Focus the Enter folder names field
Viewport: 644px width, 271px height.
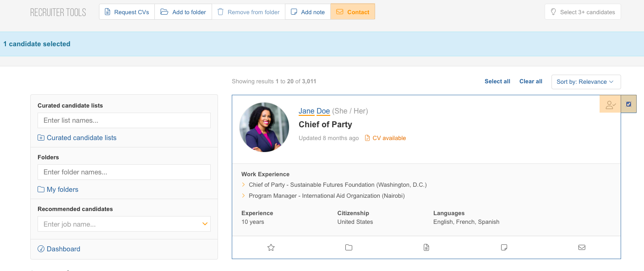click(x=124, y=172)
